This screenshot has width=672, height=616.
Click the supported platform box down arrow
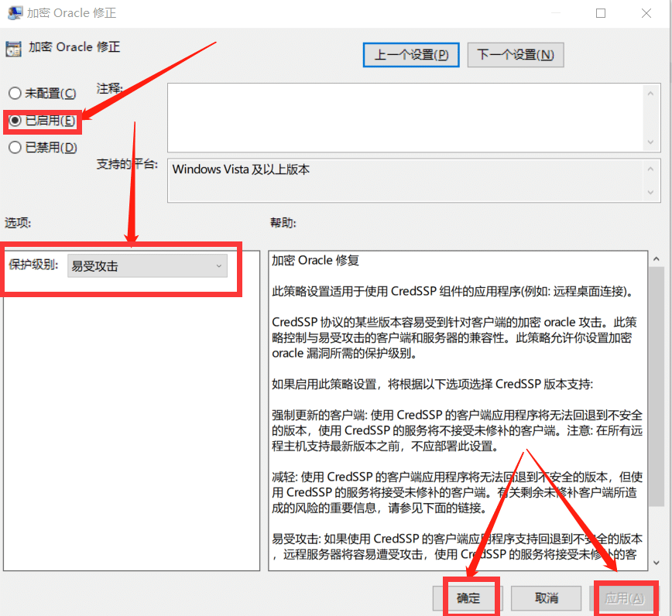(650, 193)
